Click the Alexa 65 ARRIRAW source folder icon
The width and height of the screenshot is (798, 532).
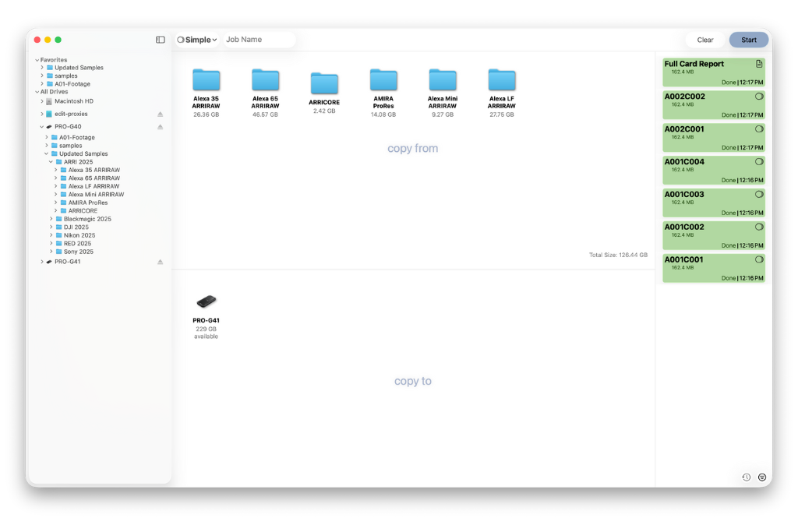265,79
